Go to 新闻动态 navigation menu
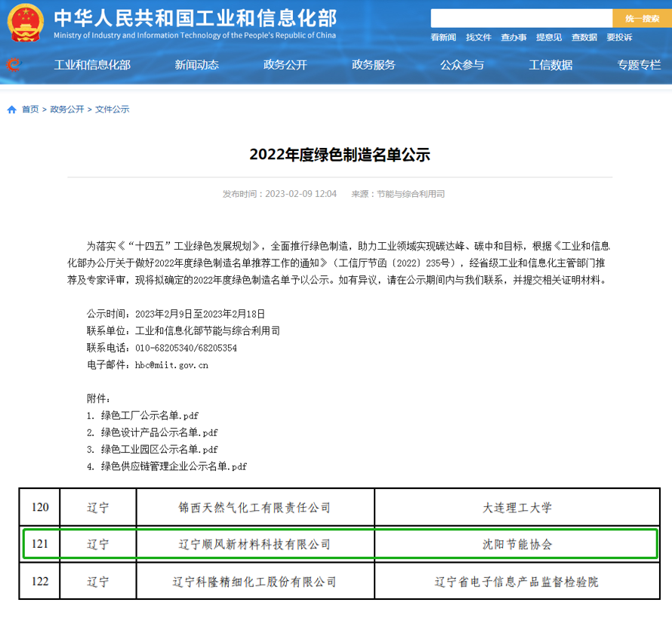 [x=196, y=65]
